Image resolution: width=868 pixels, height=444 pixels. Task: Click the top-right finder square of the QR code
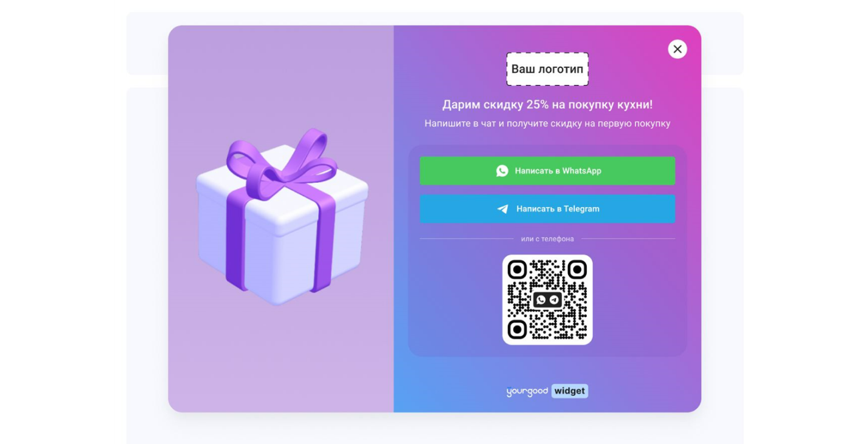577,269
